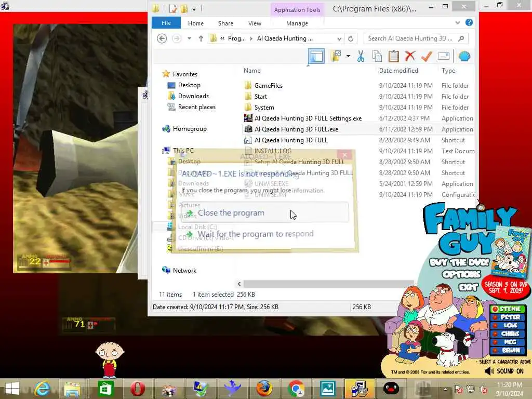The image size is (532, 399).
Task: Select the MEG character radio button
Action: coord(495,342)
